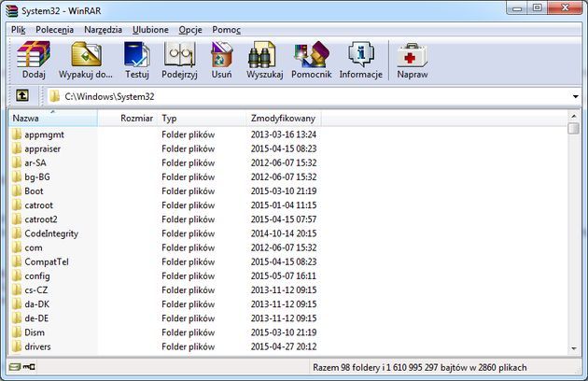588x381 pixels.
Task: Click the disk icon in status bar
Action: (14, 367)
